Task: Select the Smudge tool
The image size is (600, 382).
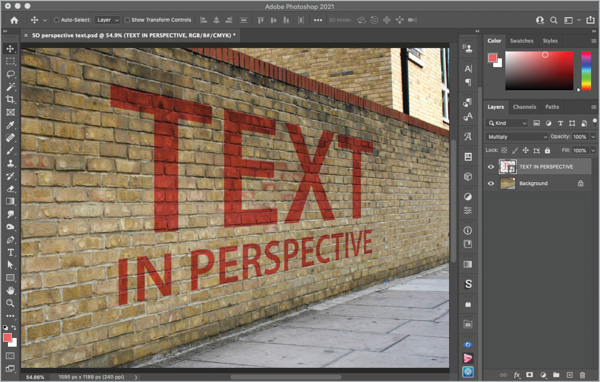Action: (10, 214)
